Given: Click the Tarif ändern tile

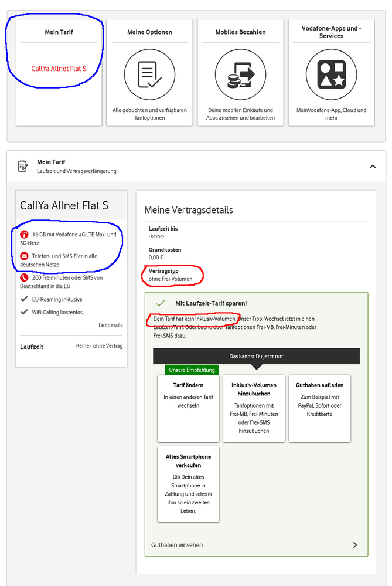Looking at the screenshot, I should click(x=188, y=408).
